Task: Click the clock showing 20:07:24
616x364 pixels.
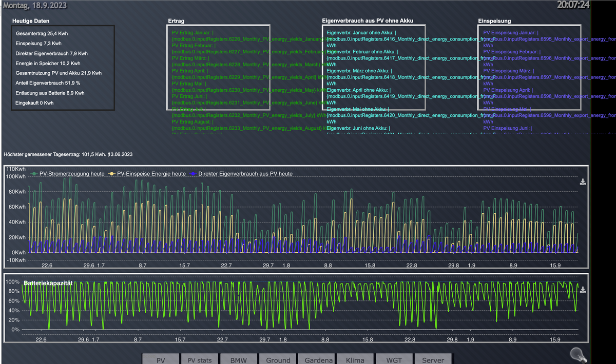Action: [x=573, y=5]
